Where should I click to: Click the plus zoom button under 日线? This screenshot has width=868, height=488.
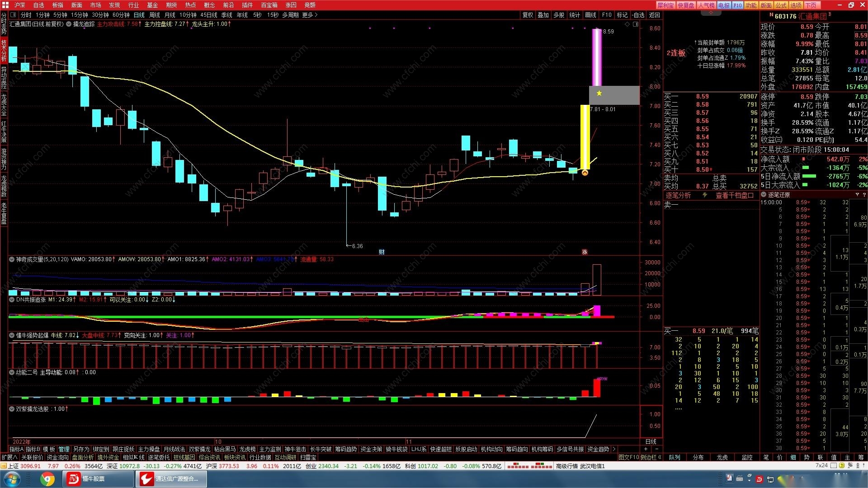(x=646, y=449)
